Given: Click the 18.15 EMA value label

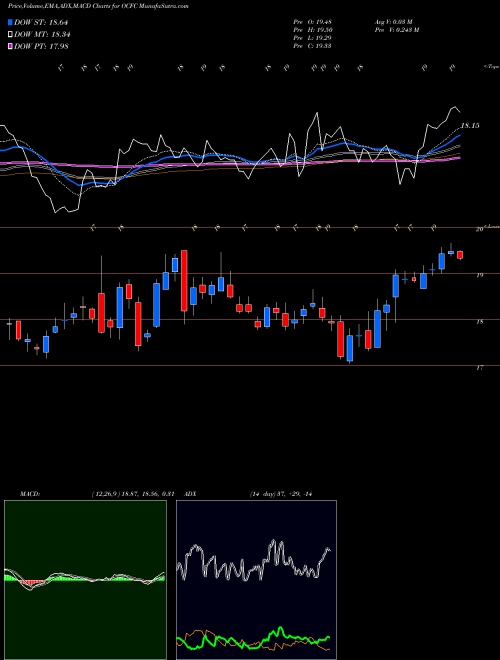Looking at the screenshot, I should 470,125.
